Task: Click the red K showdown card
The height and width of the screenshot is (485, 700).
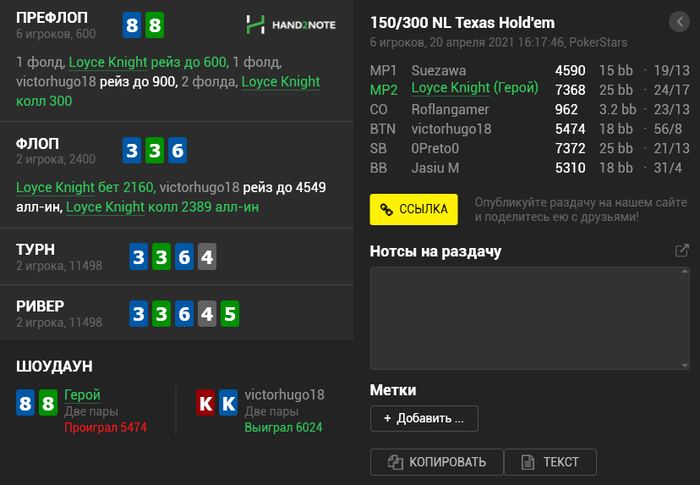Action: [205, 403]
